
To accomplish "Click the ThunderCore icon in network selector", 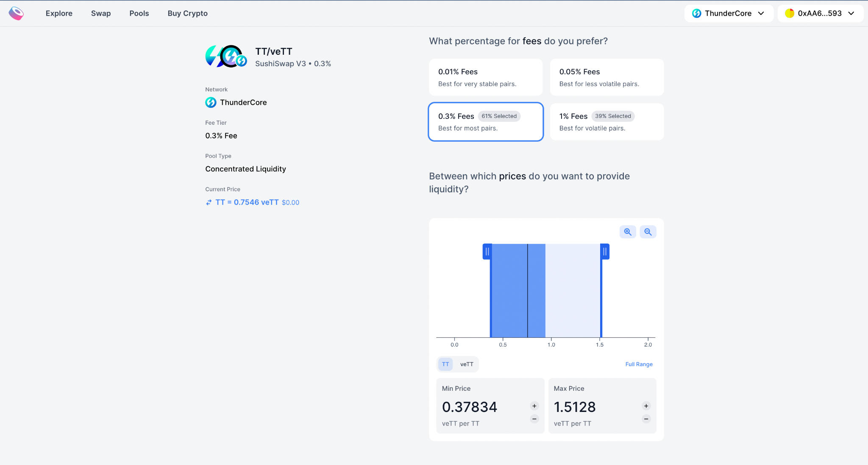I will 696,13.
